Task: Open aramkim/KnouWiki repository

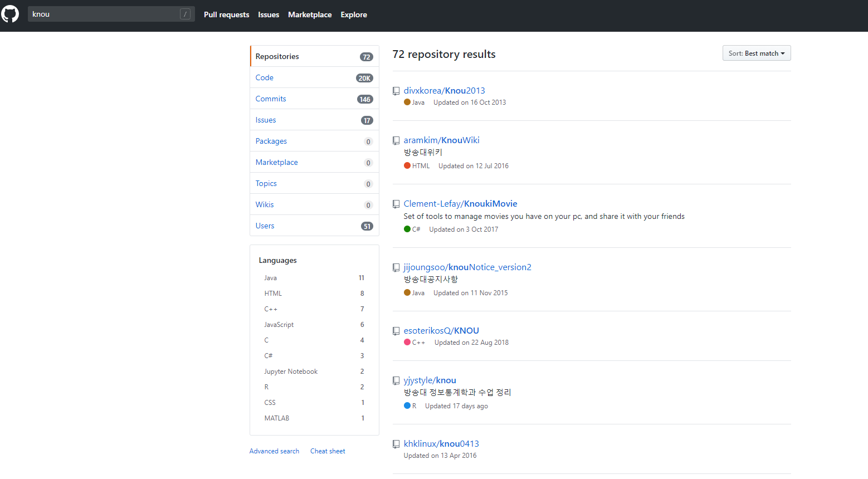Action: [x=441, y=140]
